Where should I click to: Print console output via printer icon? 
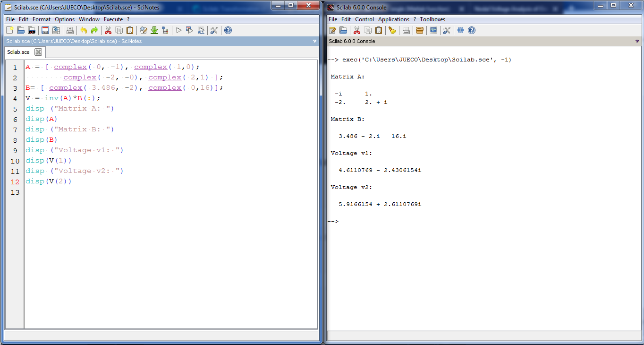(406, 30)
